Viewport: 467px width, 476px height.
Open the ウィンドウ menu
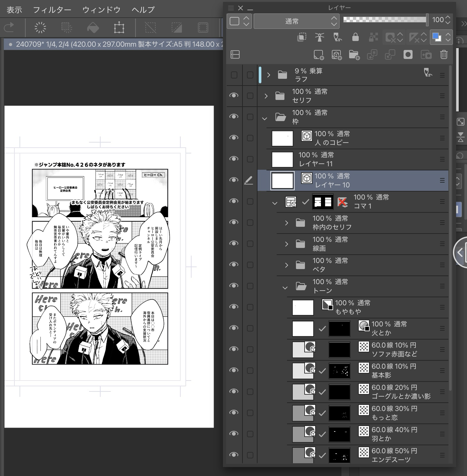point(101,10)
